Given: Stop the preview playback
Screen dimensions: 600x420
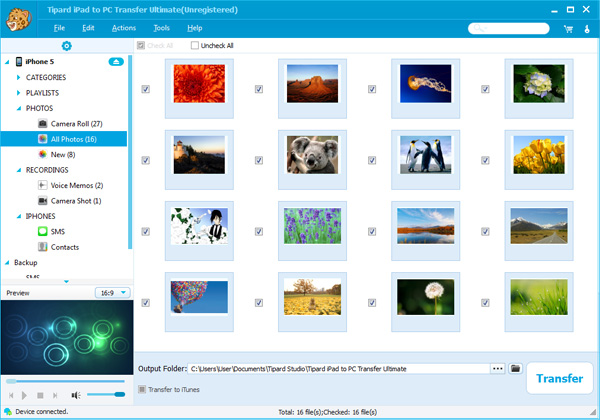Looking at the screenshot, I should coord(40,395).
